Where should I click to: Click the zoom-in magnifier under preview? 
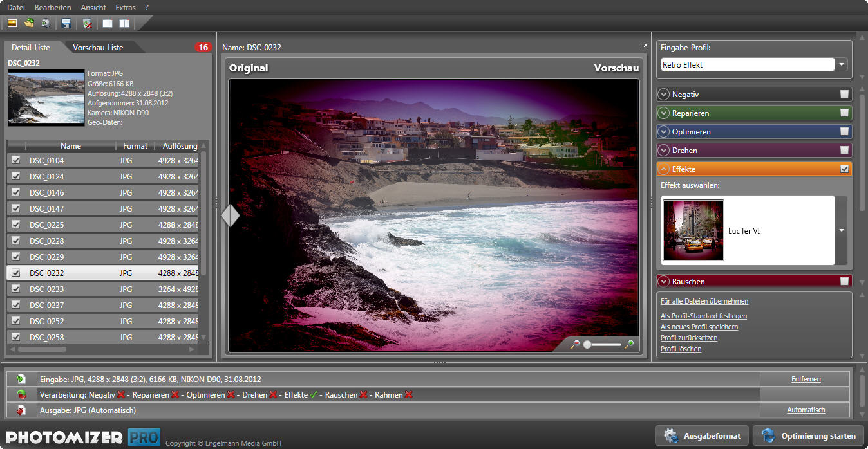[x=629, y=345]
